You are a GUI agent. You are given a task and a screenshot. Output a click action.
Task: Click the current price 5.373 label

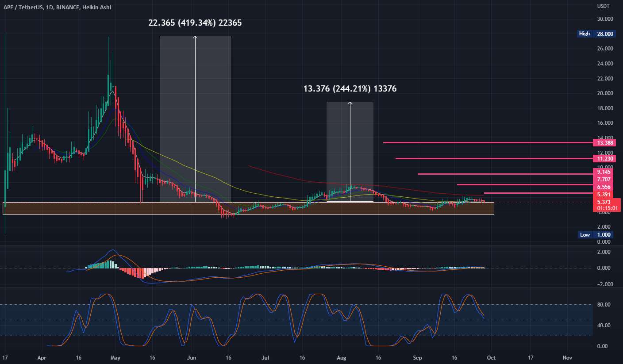pos(604,202)
